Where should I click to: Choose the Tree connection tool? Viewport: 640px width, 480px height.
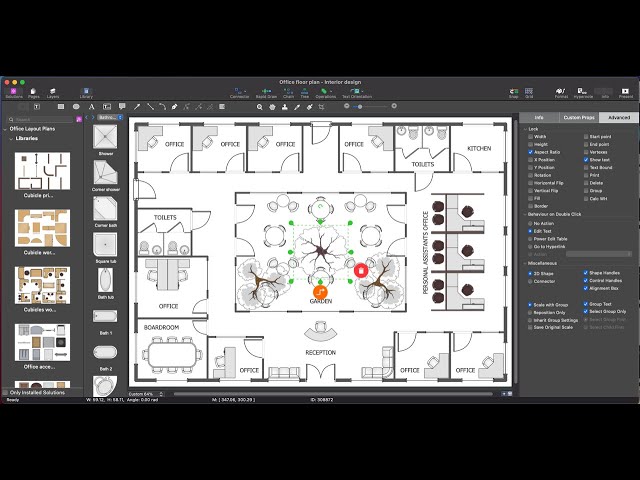coord(304,93)
